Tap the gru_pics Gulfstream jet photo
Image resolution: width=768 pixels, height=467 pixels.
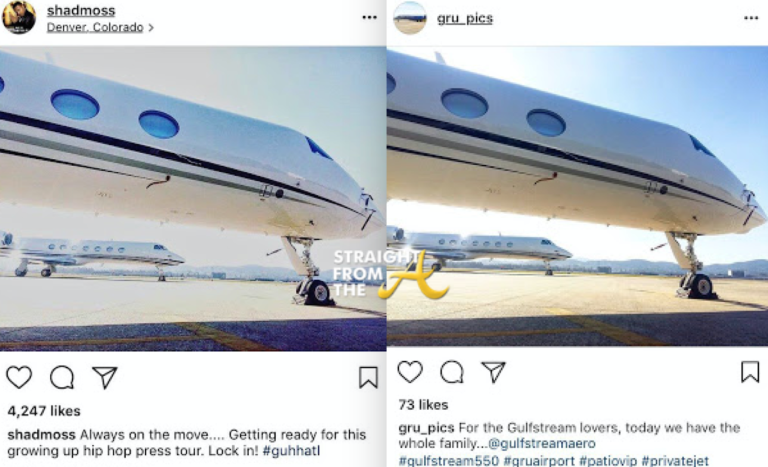coord(577,196)
